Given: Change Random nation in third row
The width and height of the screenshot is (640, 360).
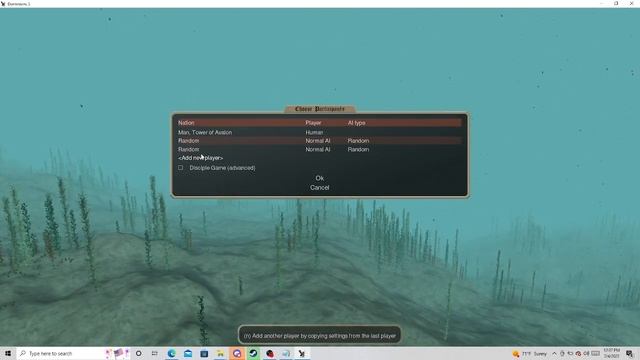Looking at the screenshot, I should pyautogui.click(x=189, y=149).
